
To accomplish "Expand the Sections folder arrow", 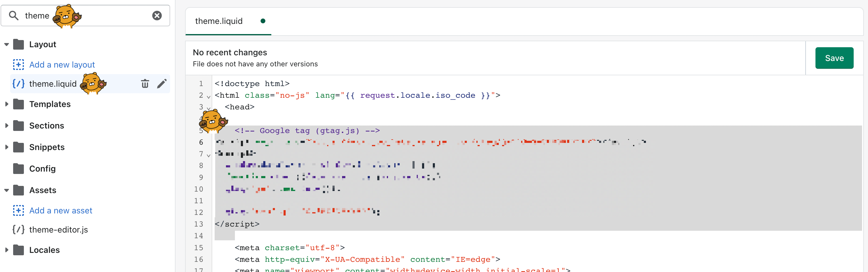I will 6,126.
